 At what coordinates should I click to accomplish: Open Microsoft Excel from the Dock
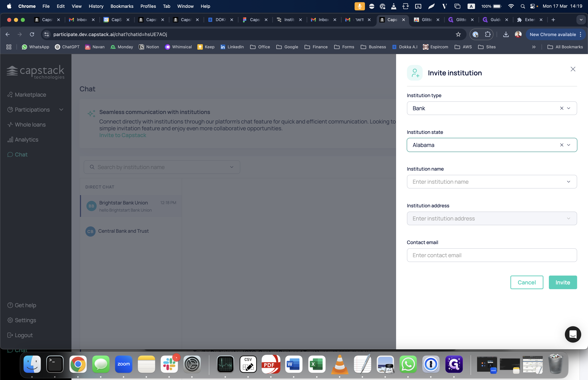(317, 364)
